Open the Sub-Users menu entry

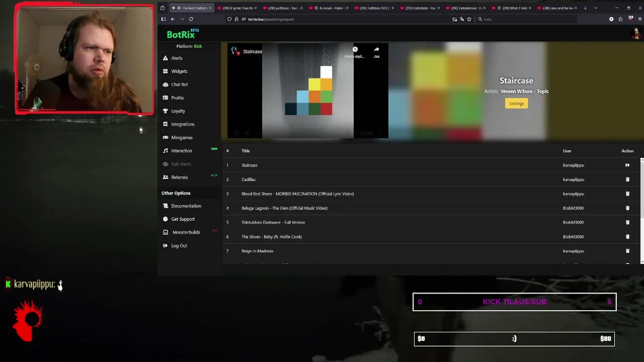pyautogui.click(x=181, y=164)
